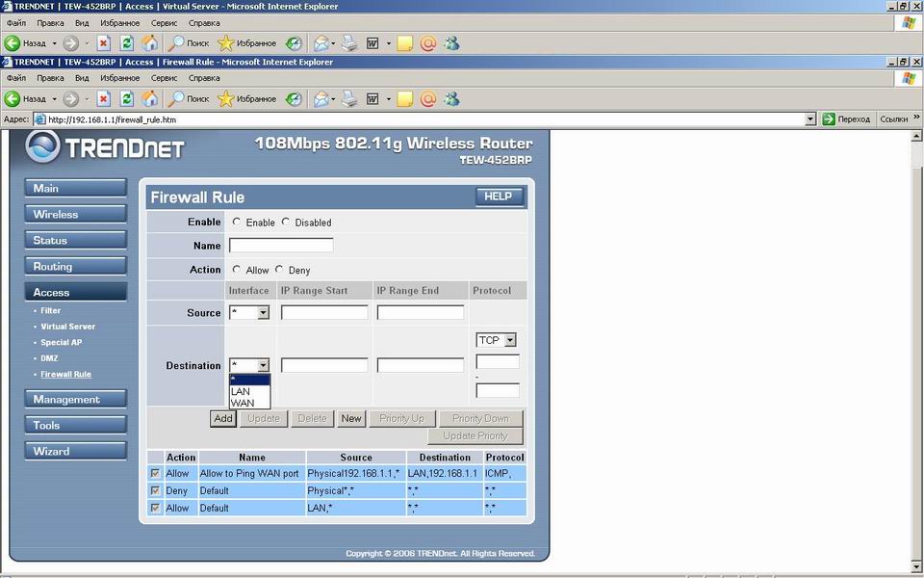Open Mail dropdown arrow in Firewall Rule window
924x578 pixels.
[x=334, y=99]
